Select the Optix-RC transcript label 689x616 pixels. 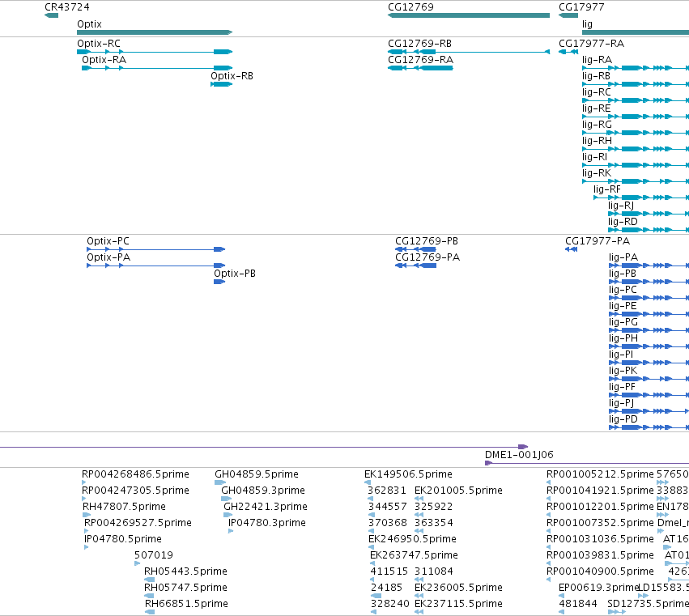click(x=99, y=44)
